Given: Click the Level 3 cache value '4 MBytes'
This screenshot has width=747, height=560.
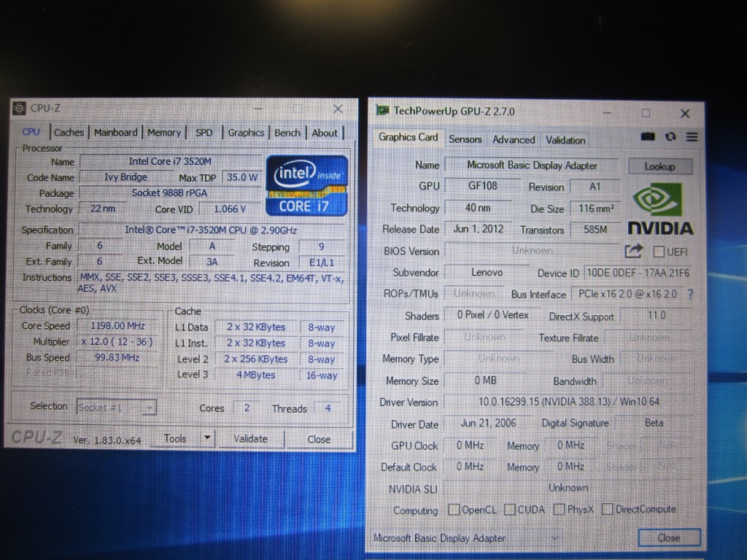Looking at the screenshot, I should [256, 375].
